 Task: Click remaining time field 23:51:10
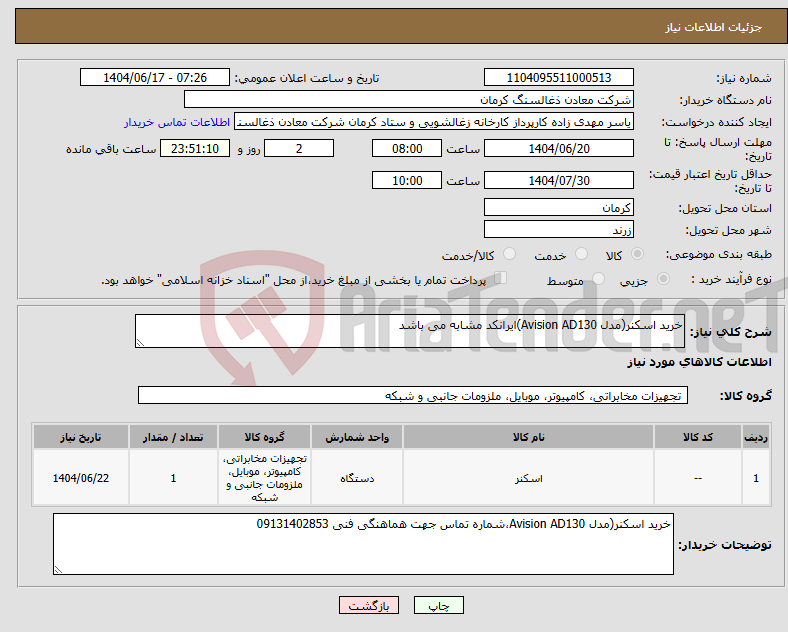click(195, 149)
